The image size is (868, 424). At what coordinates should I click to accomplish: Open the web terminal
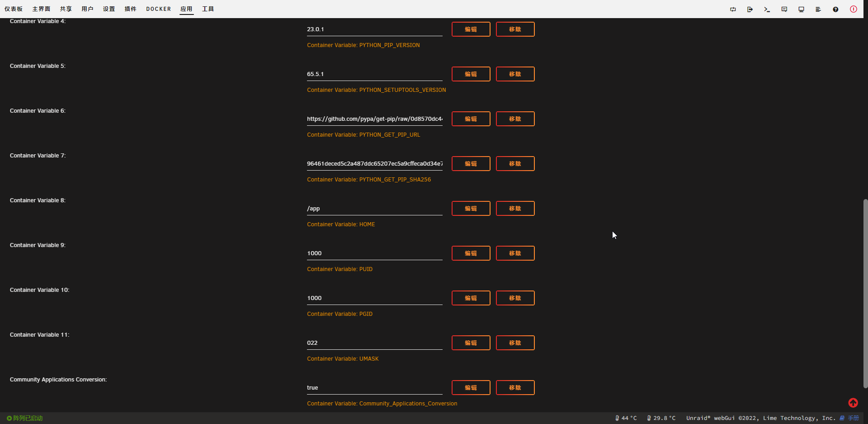pyautogui.click(x=767, y=9)
